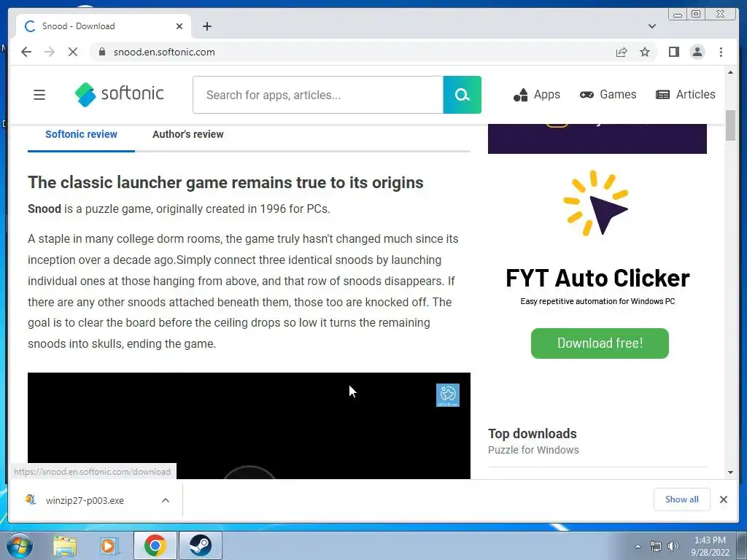
Task: Expand the winzip27-p003.exe options chevron
Action: (166, 500)
